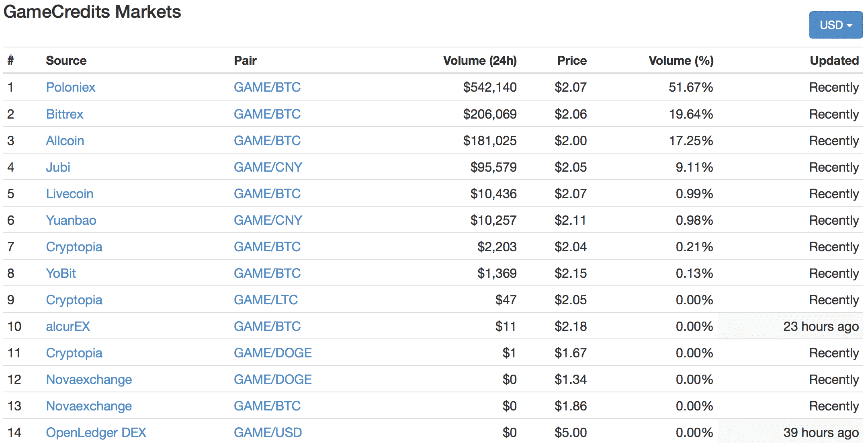Select the 51.67% volume share
The image size is (868, 443).
[691, 87]
